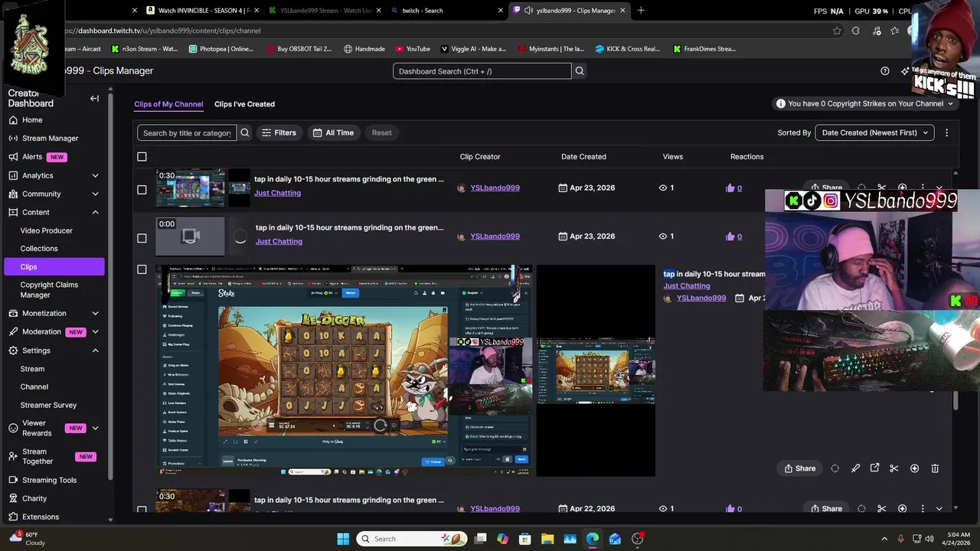Open Home in the dashboard sidebar
980x551 pixels.
pyautogui.click(x=32, y=120)
